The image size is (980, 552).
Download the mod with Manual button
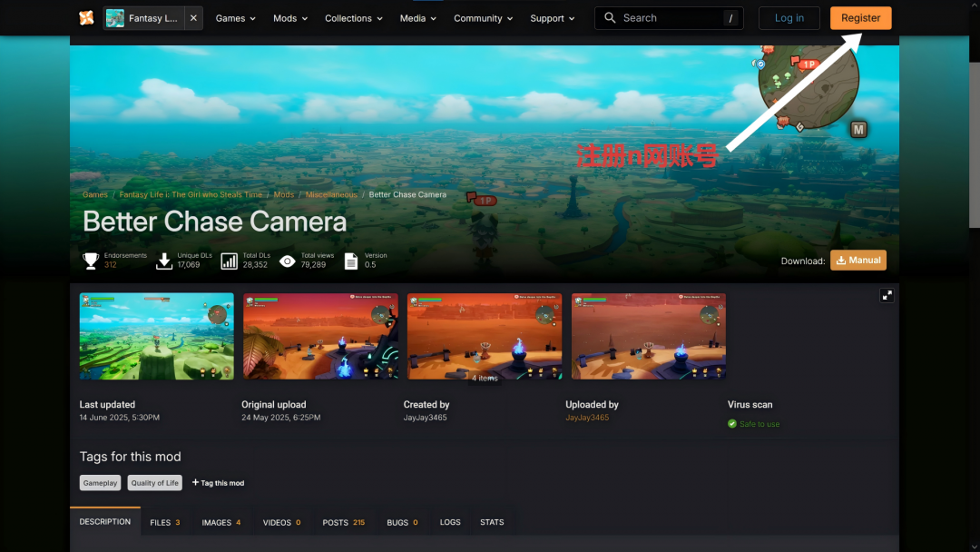[858, 260]
